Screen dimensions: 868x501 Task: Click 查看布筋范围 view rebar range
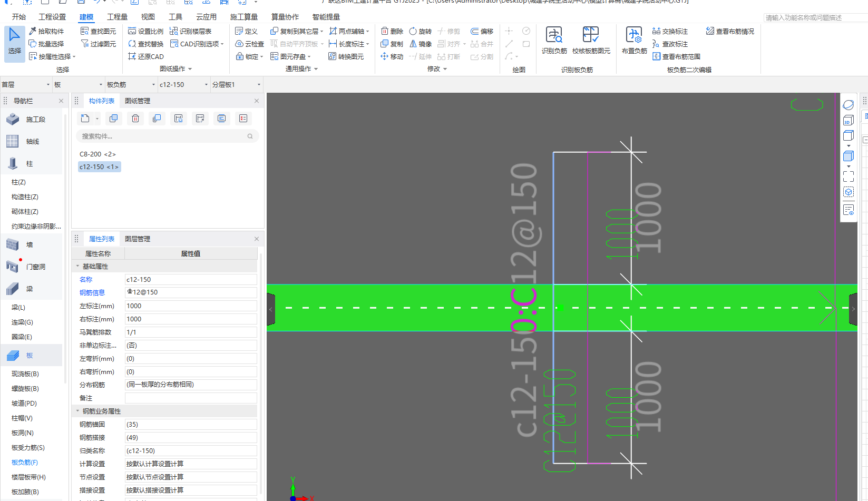pos(677,56)
